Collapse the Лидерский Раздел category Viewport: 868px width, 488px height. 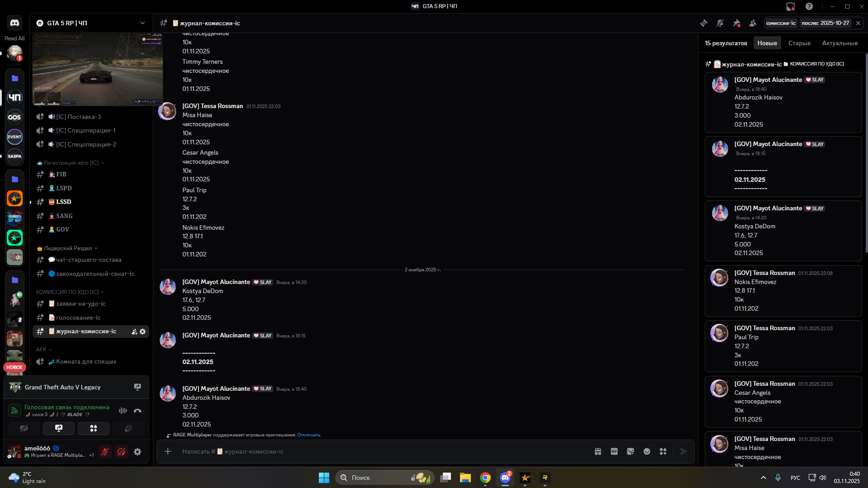(x=68, y=248)
